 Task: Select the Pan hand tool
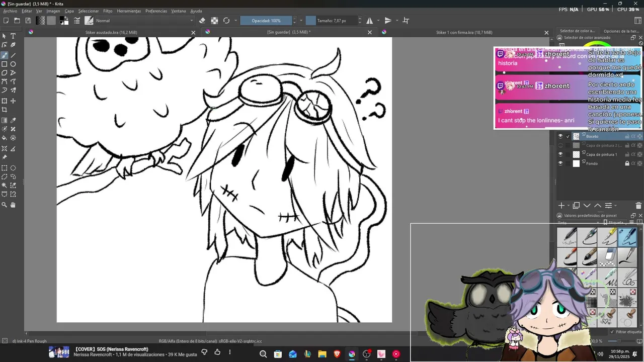(13, 205)
